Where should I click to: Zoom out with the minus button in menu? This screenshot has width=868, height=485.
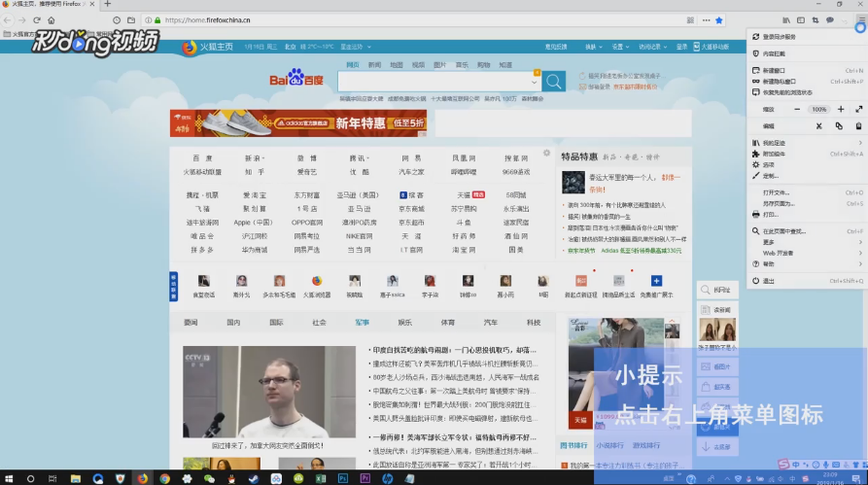(x=797, y=109)
